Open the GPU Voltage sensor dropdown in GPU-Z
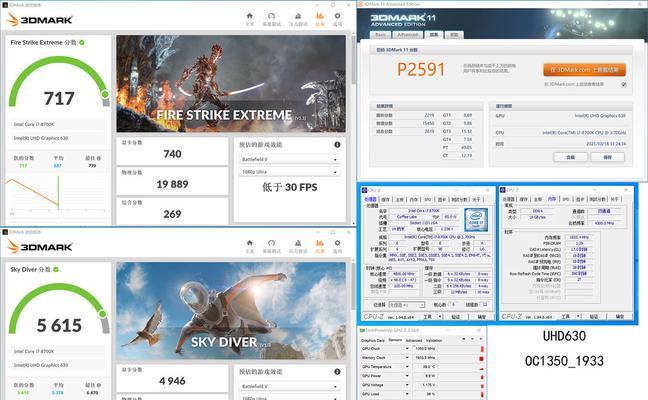This screenshot has height=400, width=648. [x=407, y=385]
